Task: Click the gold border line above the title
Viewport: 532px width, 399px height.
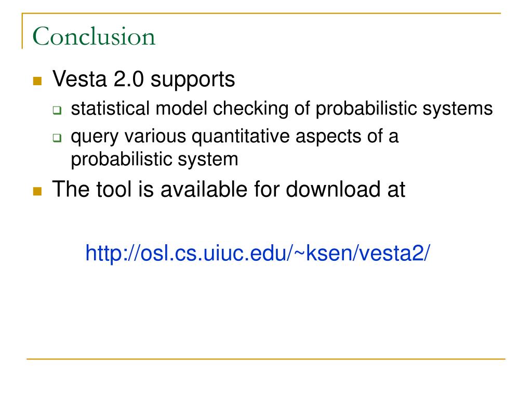Action: pyautogui.click(x=261, y=13)
